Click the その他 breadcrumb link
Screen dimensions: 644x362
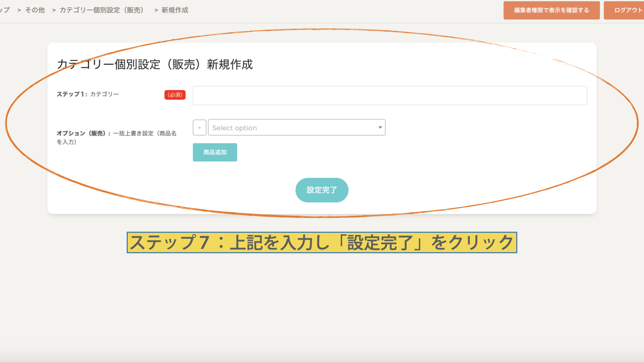35,10
